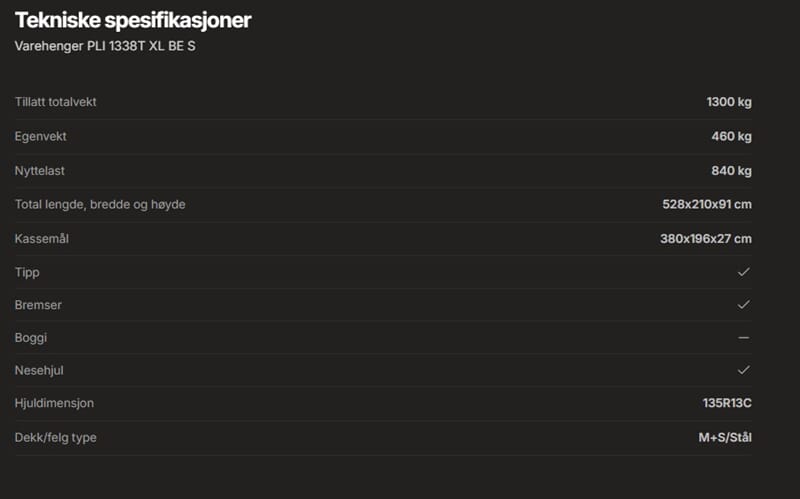Select the 135R13C wheel dimension value
The height and width of the screenshot is (499, 800).
coord(727,403)
